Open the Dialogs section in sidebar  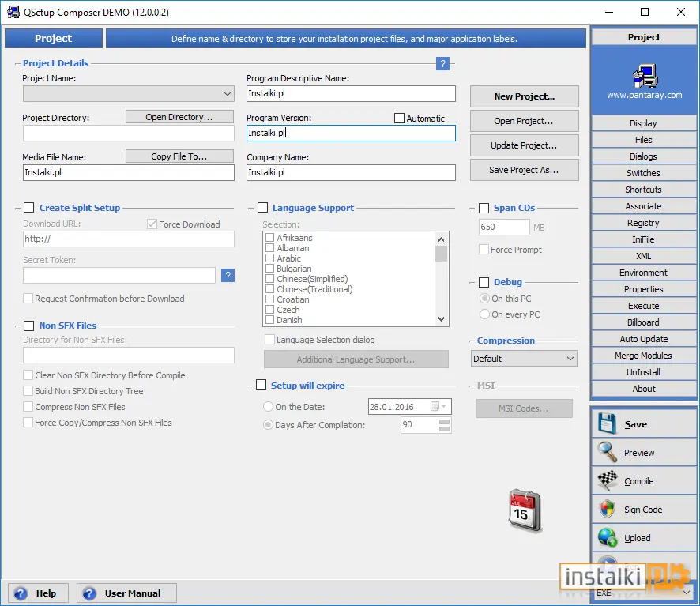(x=643, y=156)
